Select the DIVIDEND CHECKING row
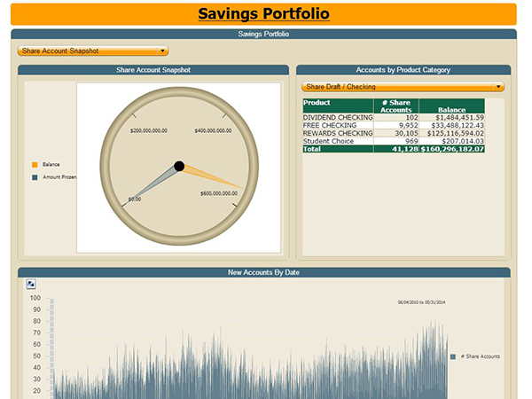532x399 pixels. click(337, 117)
